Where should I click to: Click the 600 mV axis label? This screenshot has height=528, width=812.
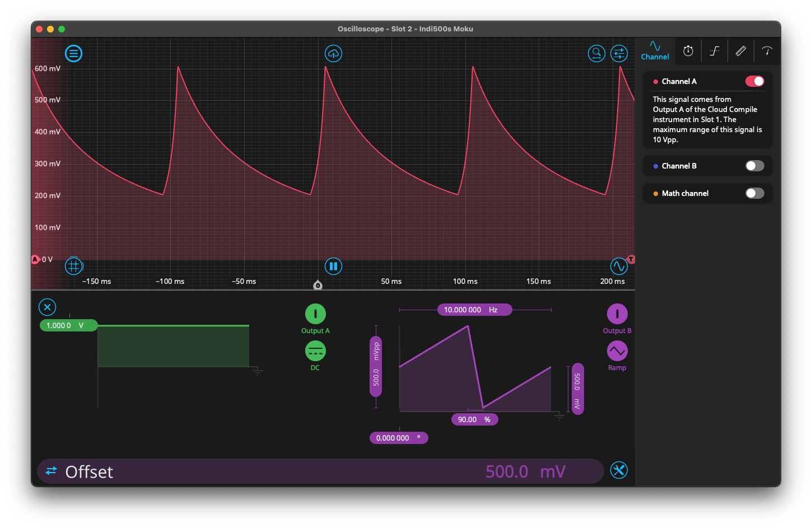click(x=48, y=68)
